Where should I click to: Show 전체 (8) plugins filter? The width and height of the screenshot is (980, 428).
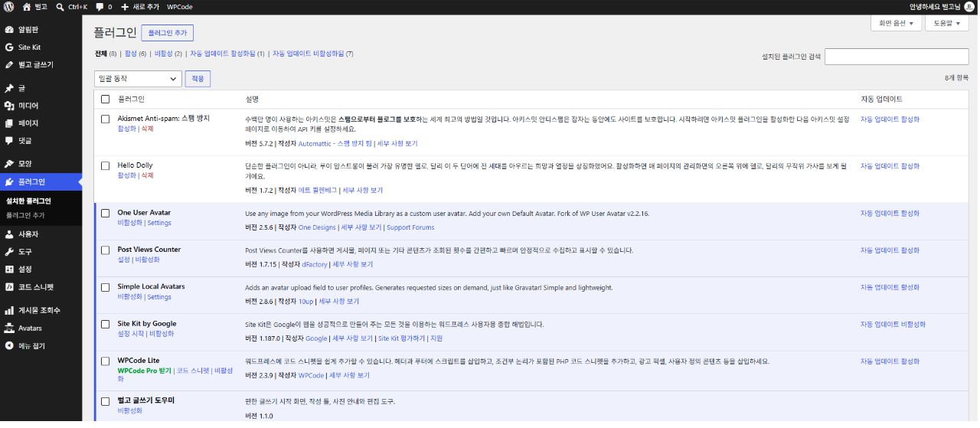(106, 54)
